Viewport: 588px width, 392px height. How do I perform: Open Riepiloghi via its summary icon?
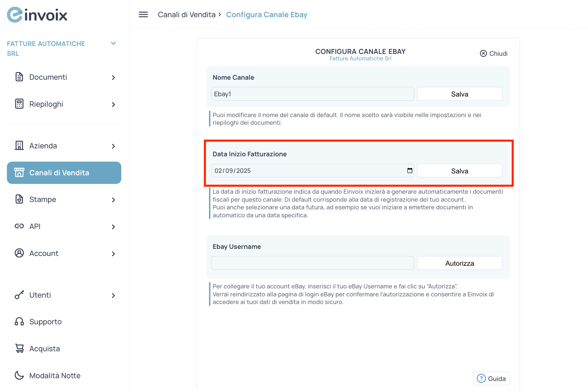[19, 104]
